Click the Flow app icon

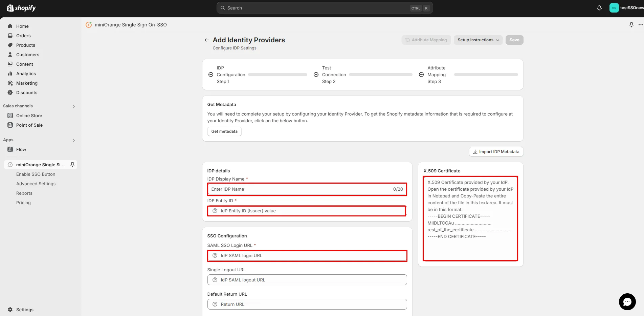pyautogui.click(x=10, y=149)
